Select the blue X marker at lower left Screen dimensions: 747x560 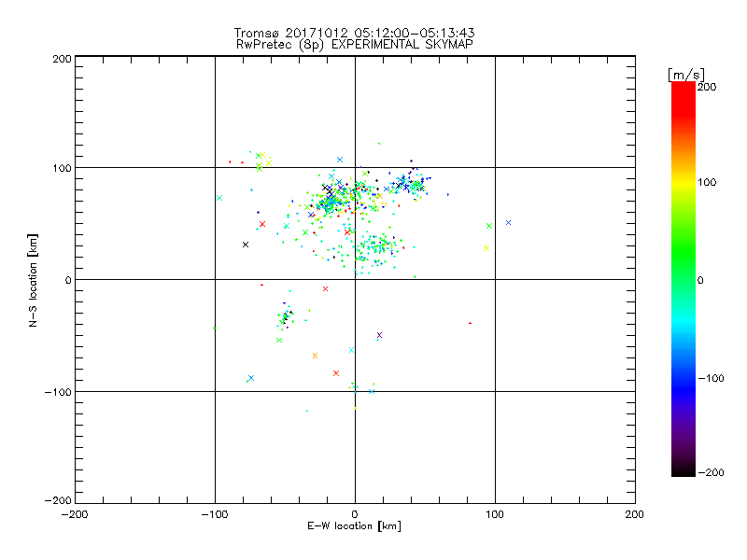pyautogui.click(x=251, y=378)
